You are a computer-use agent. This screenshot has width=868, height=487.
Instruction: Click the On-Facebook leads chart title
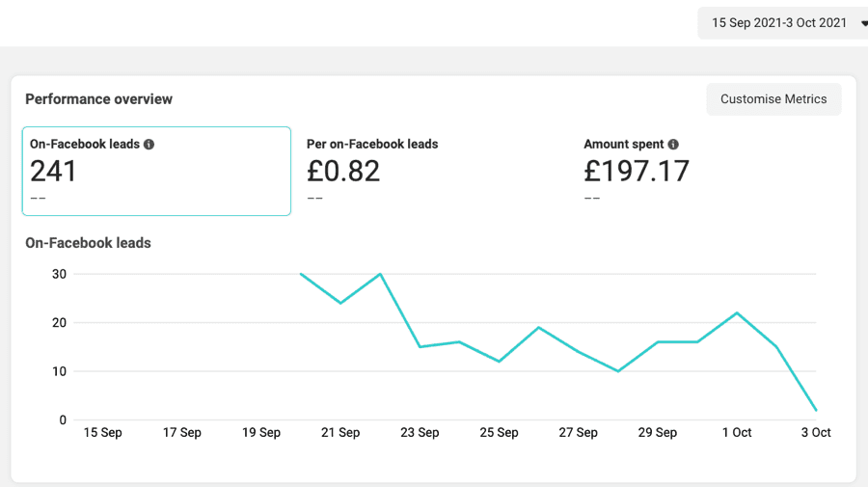click(x=88, y=243)
